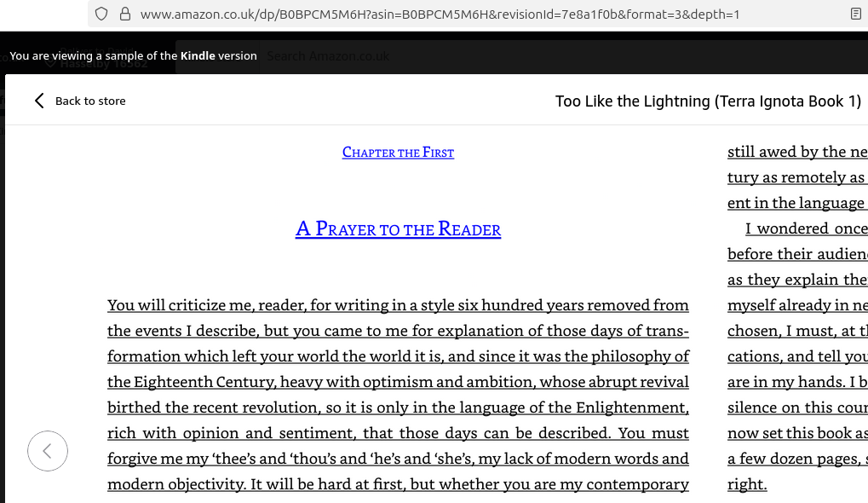Screen dimensions: 868x503
Task: Click the "Back to store" text
Action: (89, 101)
